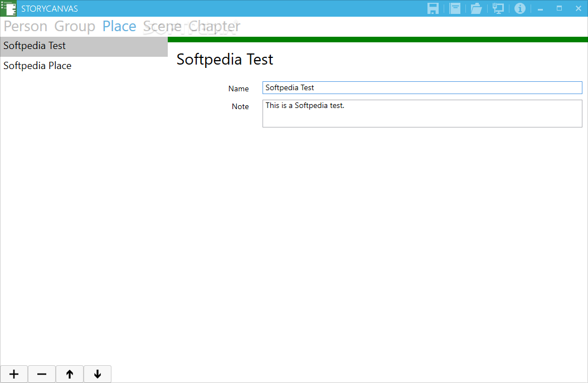Move selected item up with arrow
This screenshot has height=383, width=588.
coord(70,374)
